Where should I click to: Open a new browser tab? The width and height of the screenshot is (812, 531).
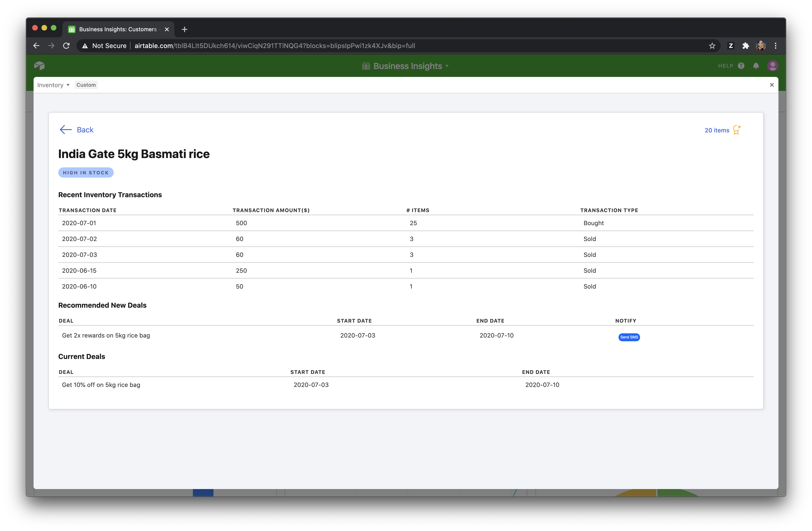(x=185, y=29)
